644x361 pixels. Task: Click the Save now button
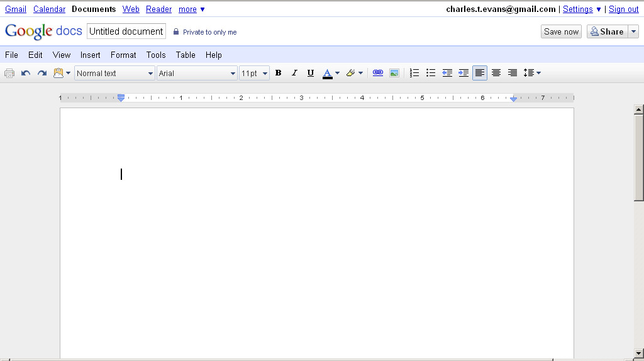pos(561,31)
